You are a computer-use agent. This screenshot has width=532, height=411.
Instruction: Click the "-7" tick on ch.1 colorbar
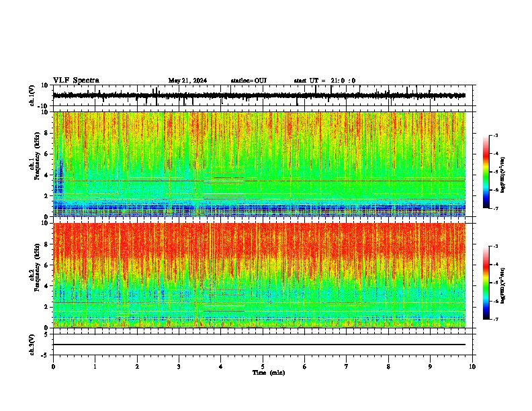coord(496,208)
